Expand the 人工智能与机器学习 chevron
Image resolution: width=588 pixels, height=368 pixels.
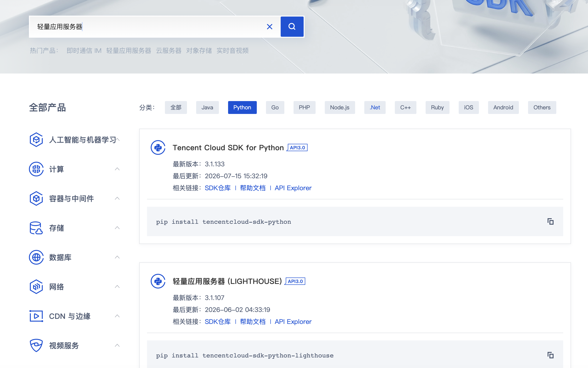[118, 139]
